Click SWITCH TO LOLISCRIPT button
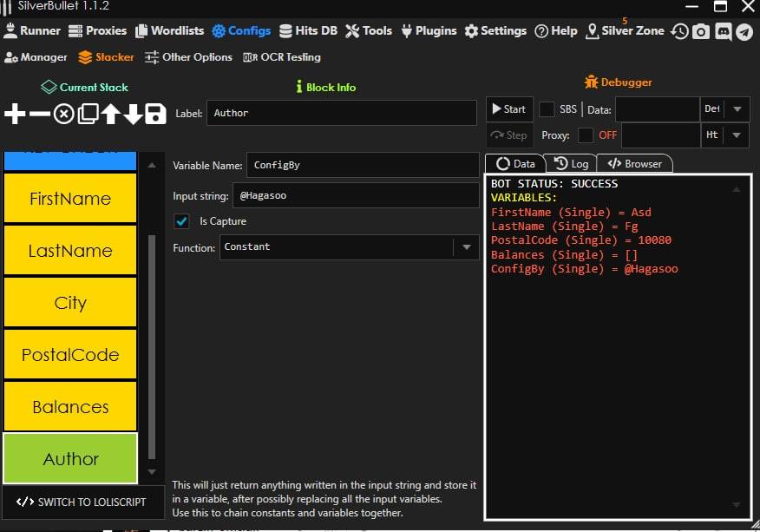The width and height of the screenshot is (760, 532). pyautogui.click(x=82, y=502)
